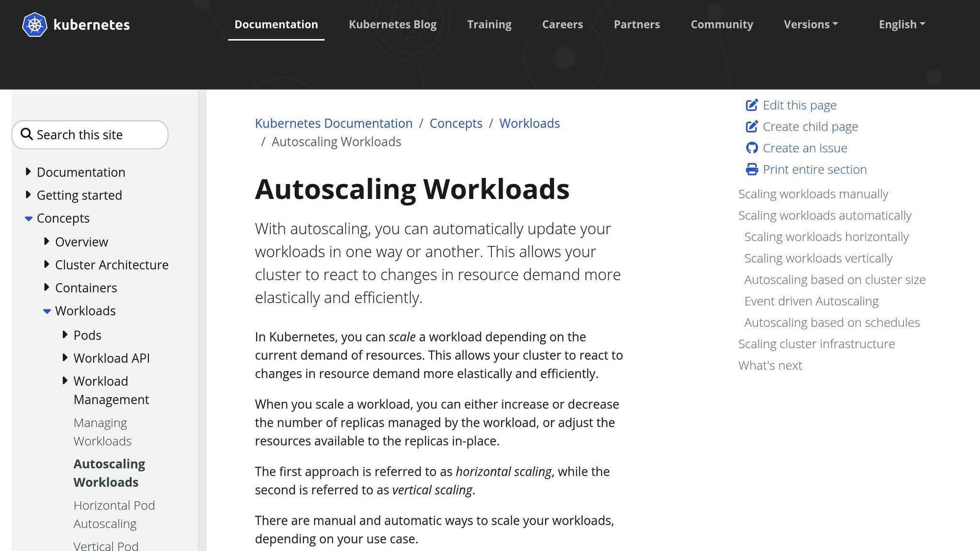
Task: Open the English language dropdown
Action: (x=901, y=24)
